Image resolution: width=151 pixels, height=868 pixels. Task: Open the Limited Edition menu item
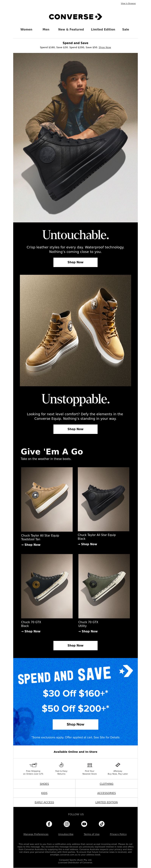click(103, 30)
